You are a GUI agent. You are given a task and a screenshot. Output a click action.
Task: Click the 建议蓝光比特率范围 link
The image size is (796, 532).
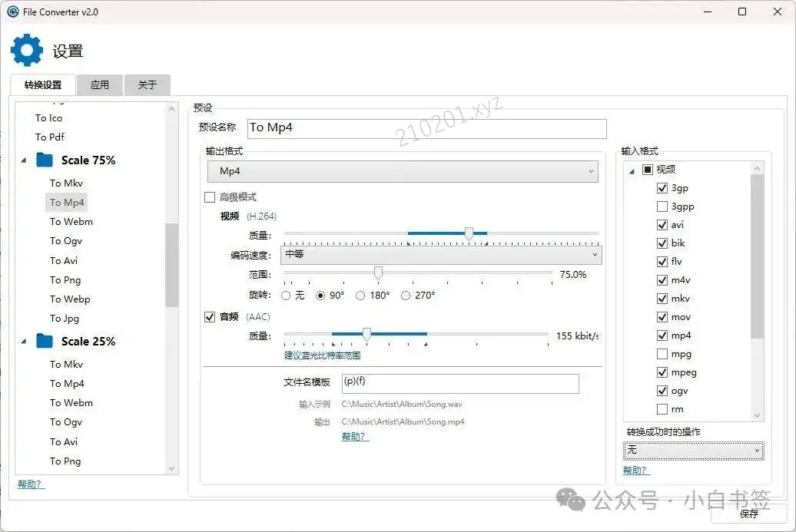click(323, 355)
